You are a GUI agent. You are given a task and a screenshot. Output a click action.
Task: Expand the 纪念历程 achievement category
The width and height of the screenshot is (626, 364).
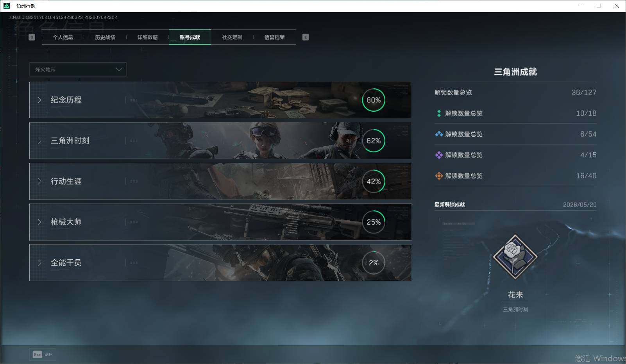[220, 100]
